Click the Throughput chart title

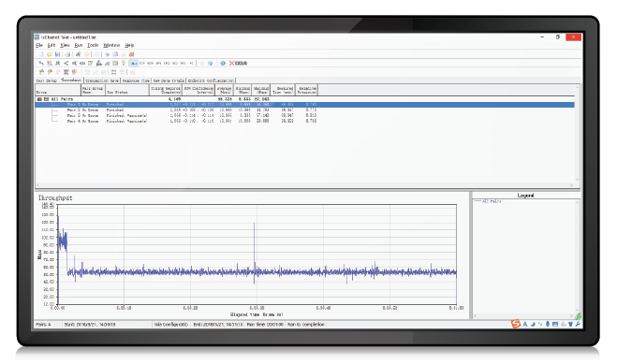pyautogui.click(x=55, y=197)
